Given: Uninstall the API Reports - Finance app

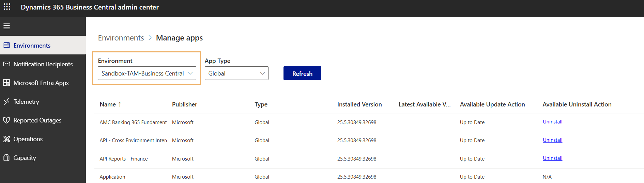Looking at the screenshot, I should pyautogui.click(x=552, y=158).
